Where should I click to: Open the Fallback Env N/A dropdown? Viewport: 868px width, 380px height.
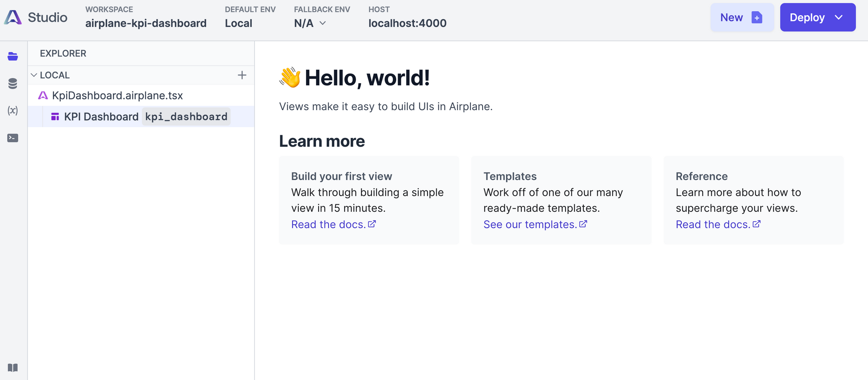pos(310,23)
